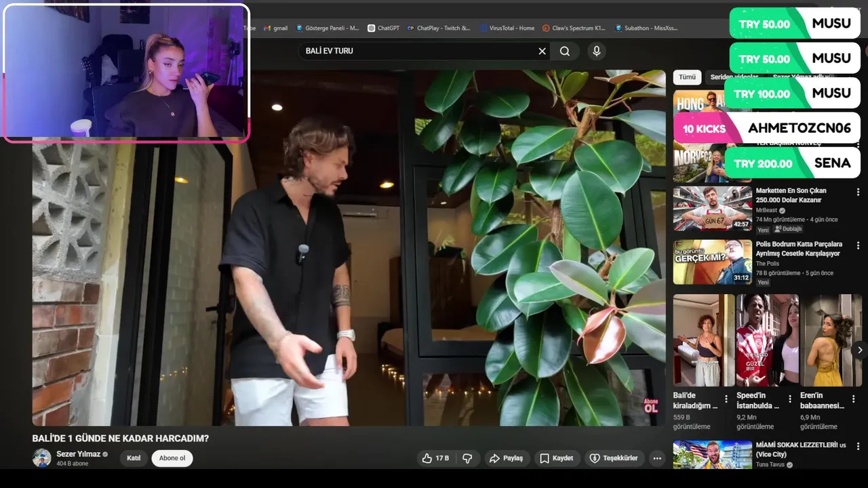Open the VirusTotal - Home bookmark
The height and width of the screenshot is (488, 868).
coord(507,28)
